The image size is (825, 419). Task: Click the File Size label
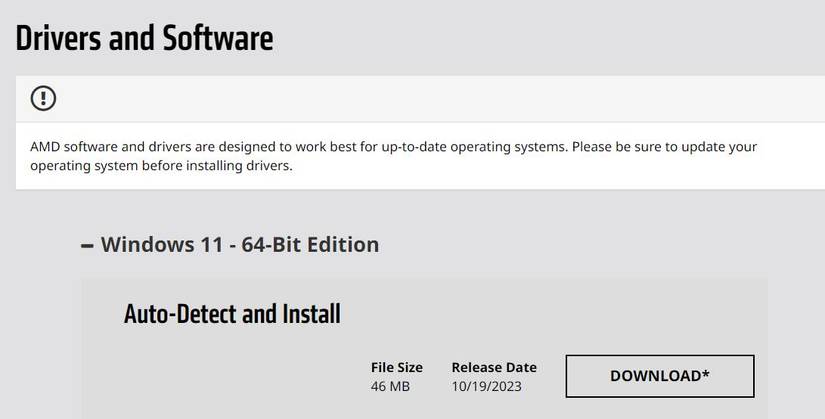(x=397, y=367)
